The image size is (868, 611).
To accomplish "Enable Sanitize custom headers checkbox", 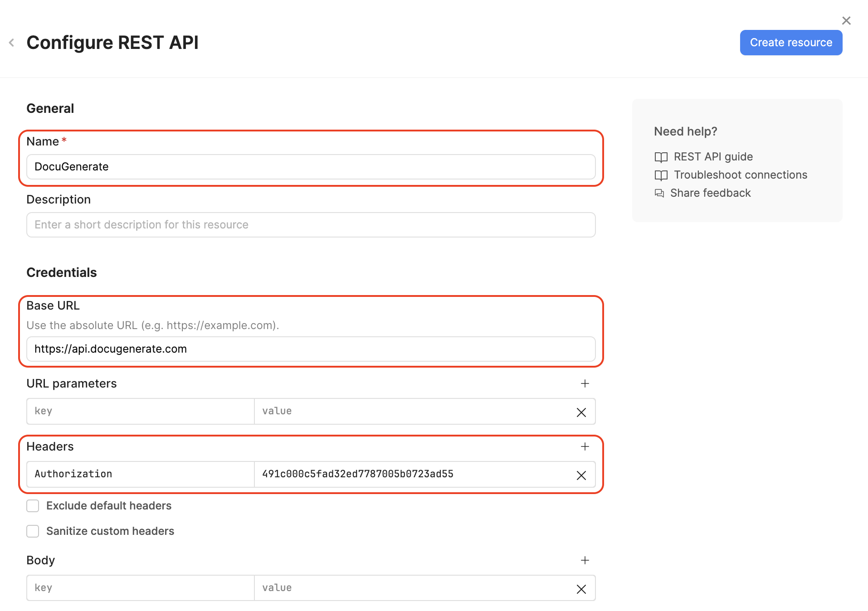I will [33, 531].
